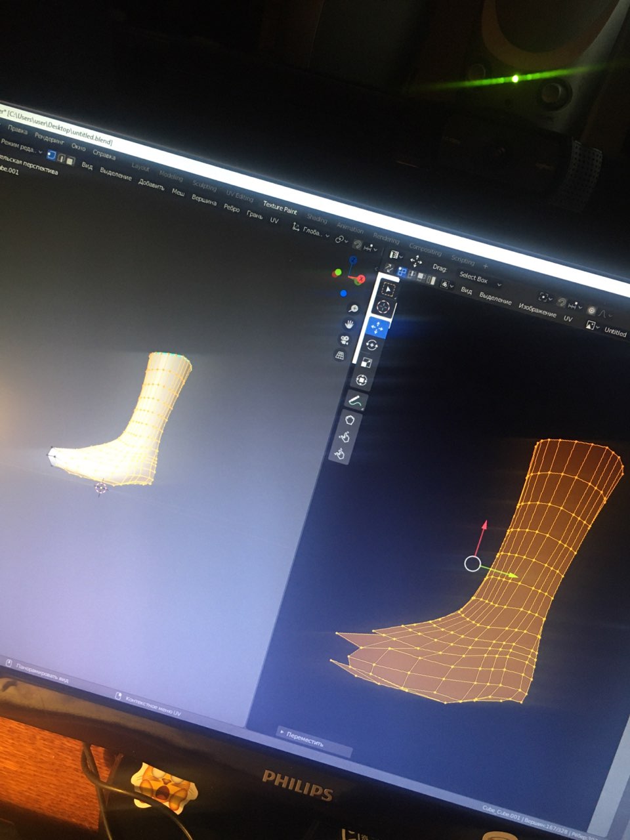Click the "Untitled" image name field

[615, 332]
